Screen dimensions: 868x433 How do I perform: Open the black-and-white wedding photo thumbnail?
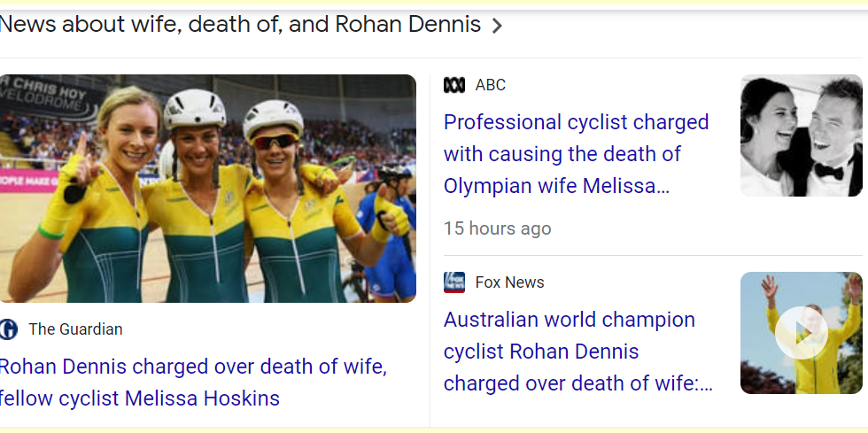click(801, 135)
